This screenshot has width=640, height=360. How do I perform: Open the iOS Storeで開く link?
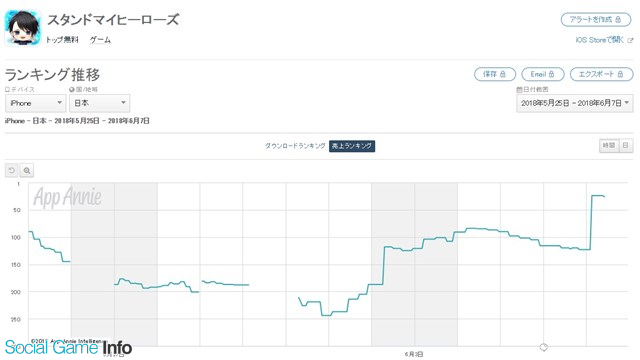pyautogui.click(x=600, y=40)
